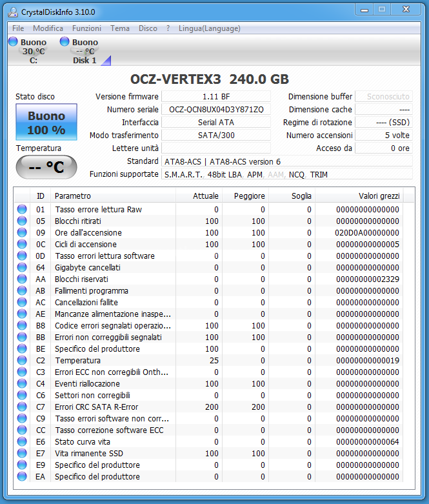Click the Soglia column header

click(x=292, y=196)
